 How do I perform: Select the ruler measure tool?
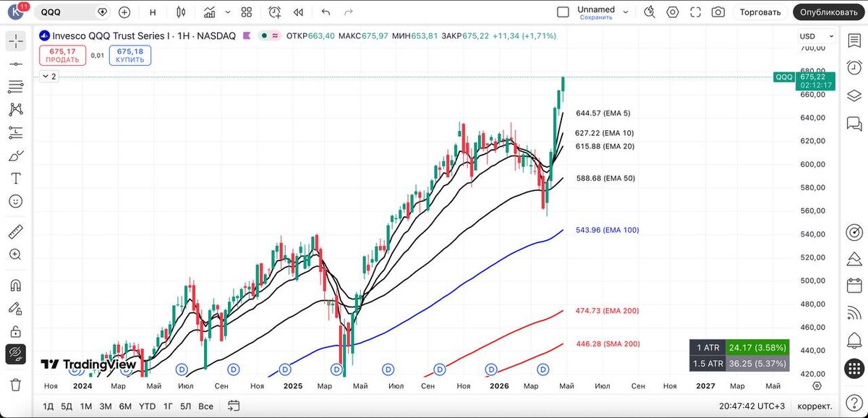point(15,232)
